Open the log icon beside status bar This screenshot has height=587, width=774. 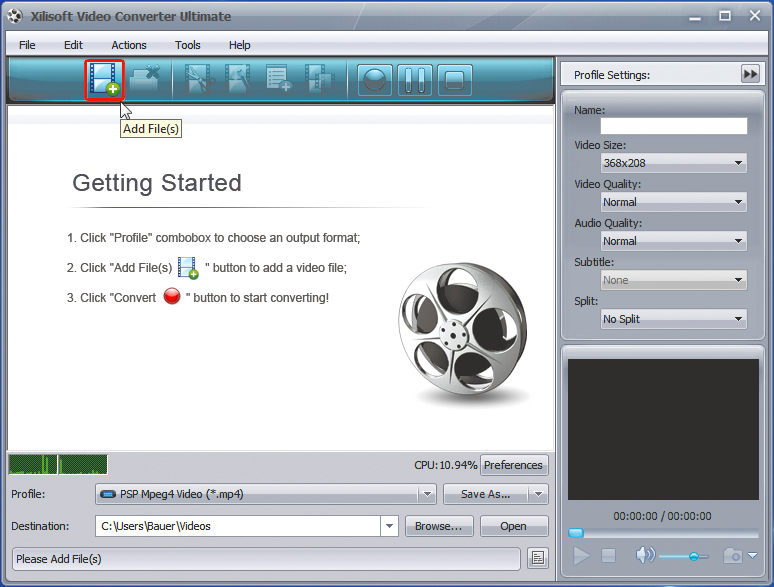[538, 558]
